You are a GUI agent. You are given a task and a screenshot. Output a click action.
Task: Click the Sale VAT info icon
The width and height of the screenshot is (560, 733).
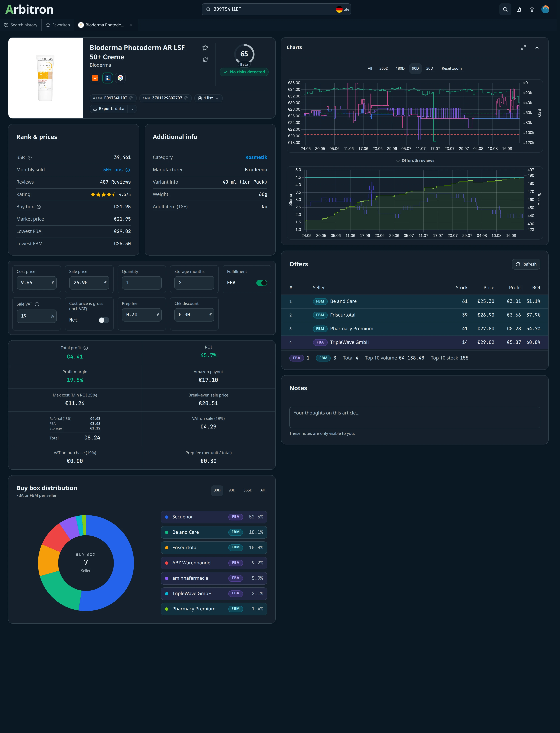[x=37, y=304]
